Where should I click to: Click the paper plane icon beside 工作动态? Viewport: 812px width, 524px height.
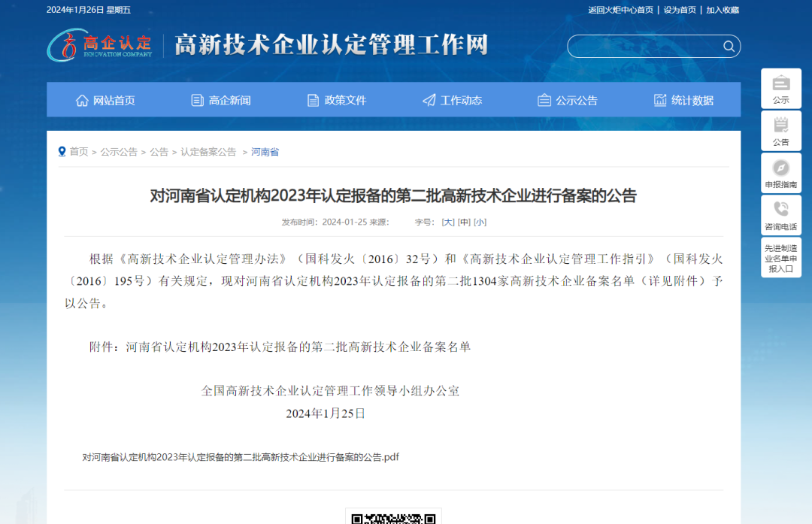[429, 101]
